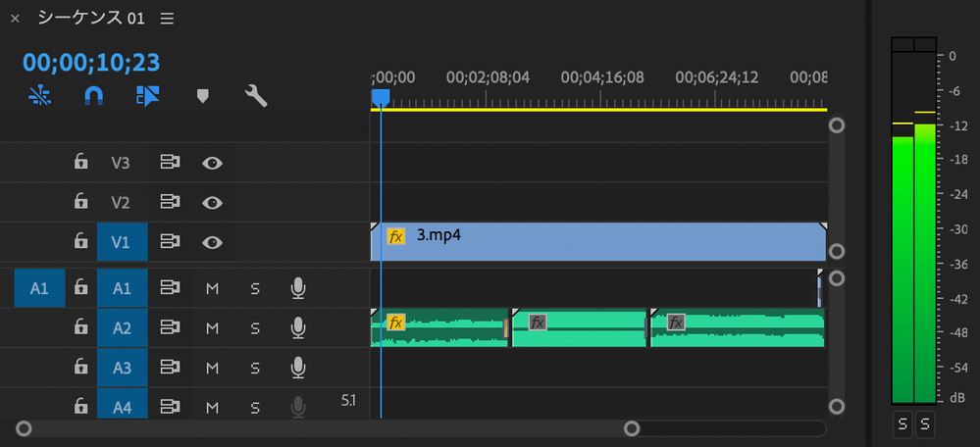
Task: Toggle sync lock on V2 track
Action: pos(171,203)
